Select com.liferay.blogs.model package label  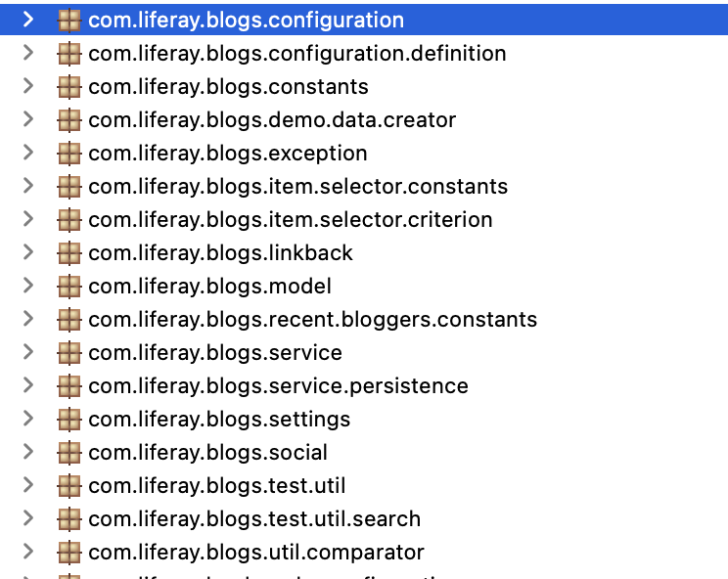coord(209,287)
